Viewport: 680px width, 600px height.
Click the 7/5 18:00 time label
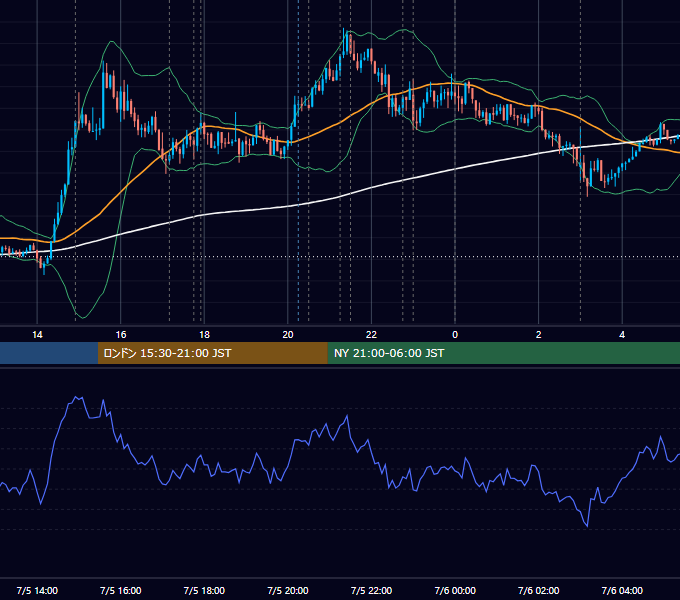click(x=204, y=590)
